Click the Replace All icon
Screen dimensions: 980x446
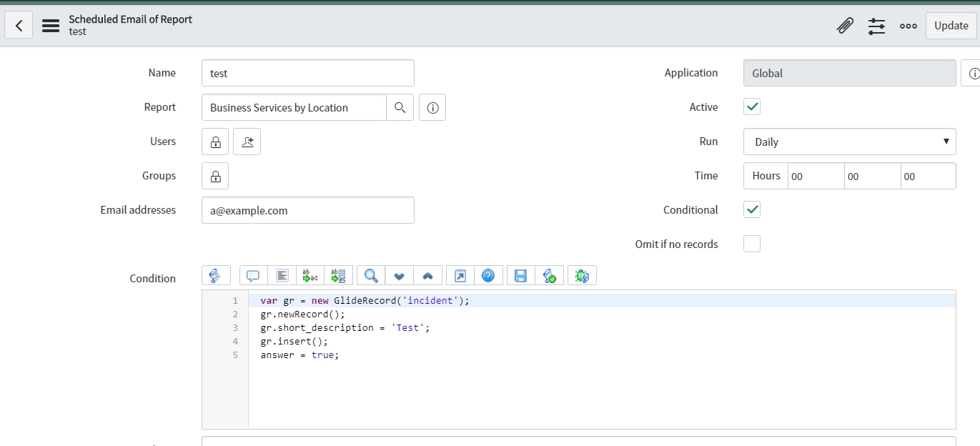click(339, 275)
